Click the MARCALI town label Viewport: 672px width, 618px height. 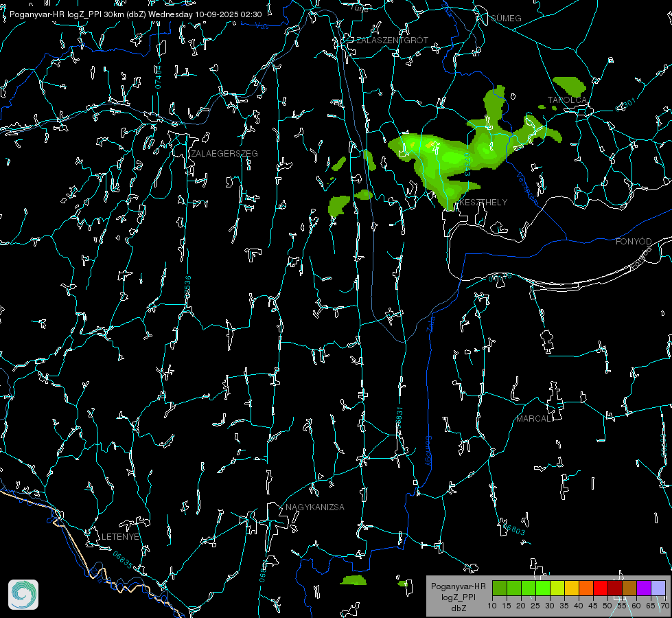click(535, 419)
